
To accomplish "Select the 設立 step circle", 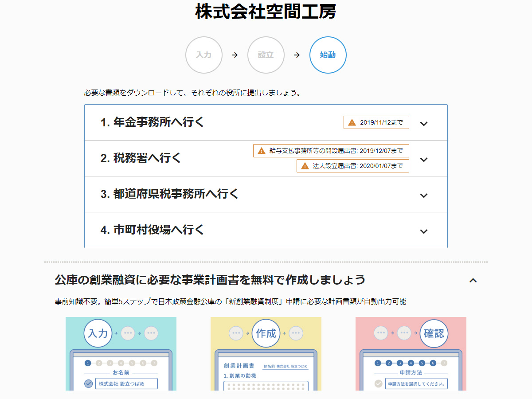I will tap(266, 55).
